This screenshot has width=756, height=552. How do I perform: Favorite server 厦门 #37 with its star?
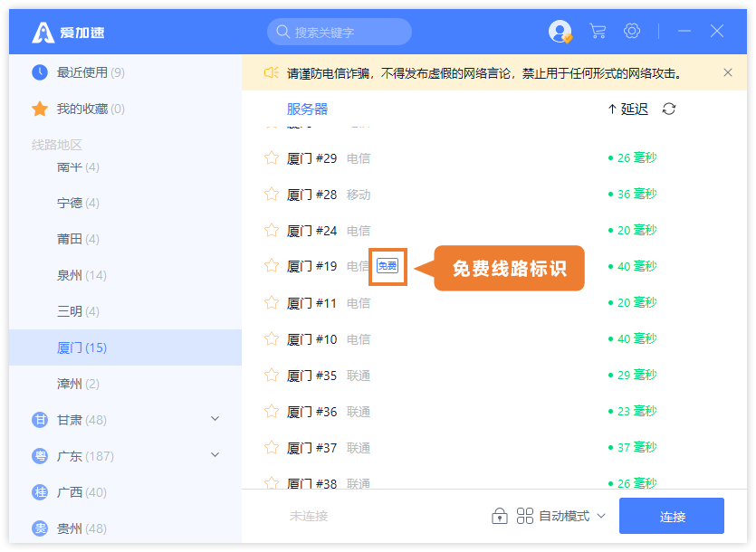point(272,447)
